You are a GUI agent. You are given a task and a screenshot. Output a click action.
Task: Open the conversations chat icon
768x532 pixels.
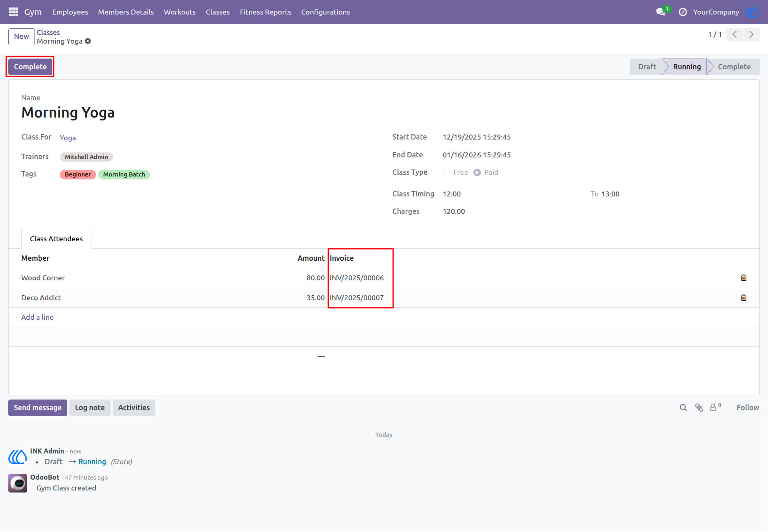(x=661, y=12)
